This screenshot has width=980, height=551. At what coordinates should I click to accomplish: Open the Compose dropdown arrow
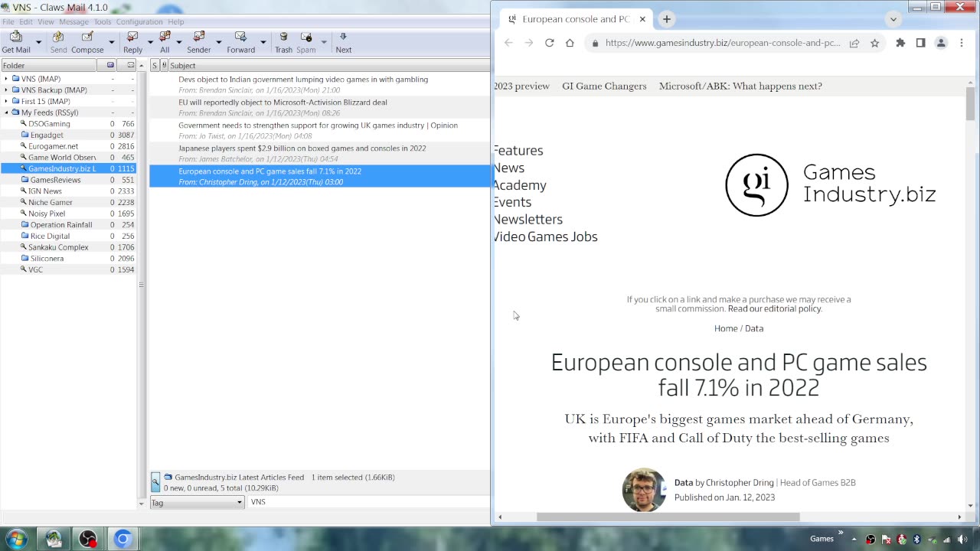coord(112,42)
